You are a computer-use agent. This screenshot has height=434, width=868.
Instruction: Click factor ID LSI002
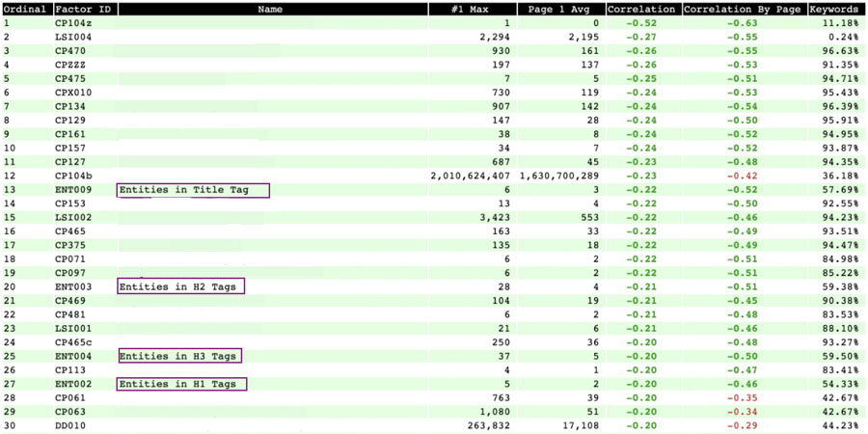72,218
